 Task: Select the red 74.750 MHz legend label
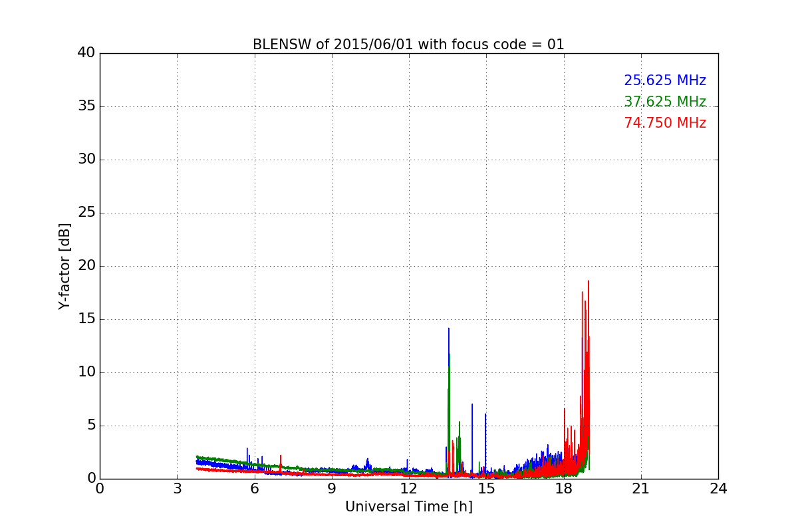(665, 123)
